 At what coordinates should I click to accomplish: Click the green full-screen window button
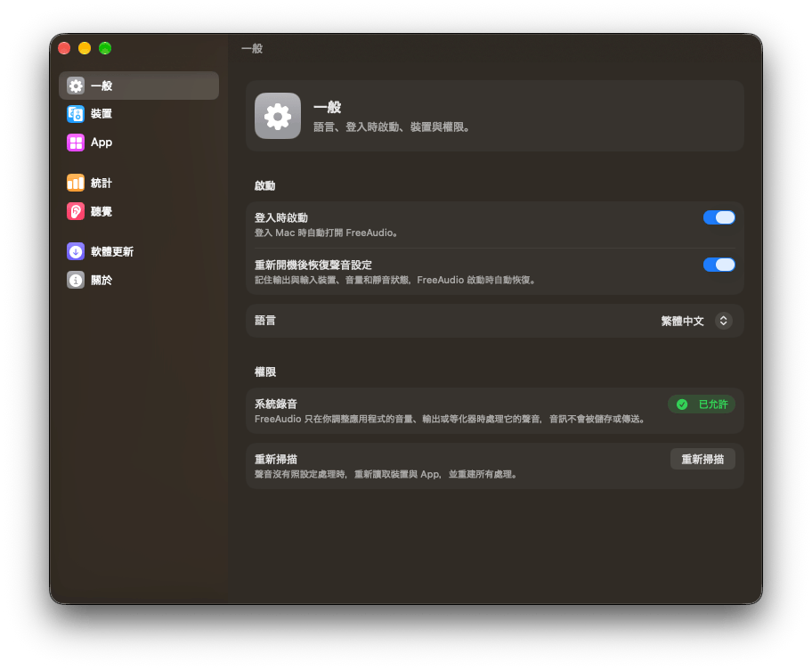pyautogui.click(x=105, y=48)
